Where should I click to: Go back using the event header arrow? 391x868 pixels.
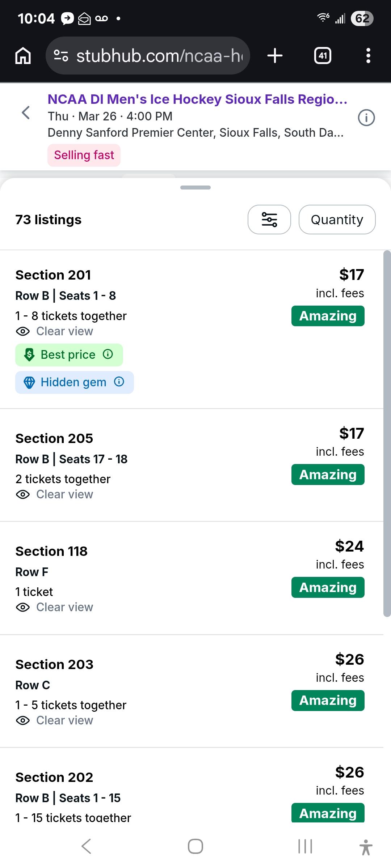pyautogui.click(x=26, y=112)
